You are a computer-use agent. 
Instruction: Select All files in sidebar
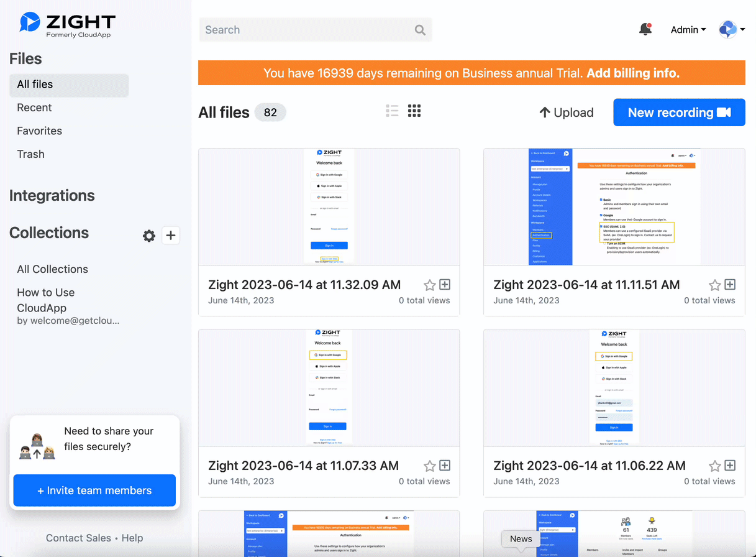point(69,85)
